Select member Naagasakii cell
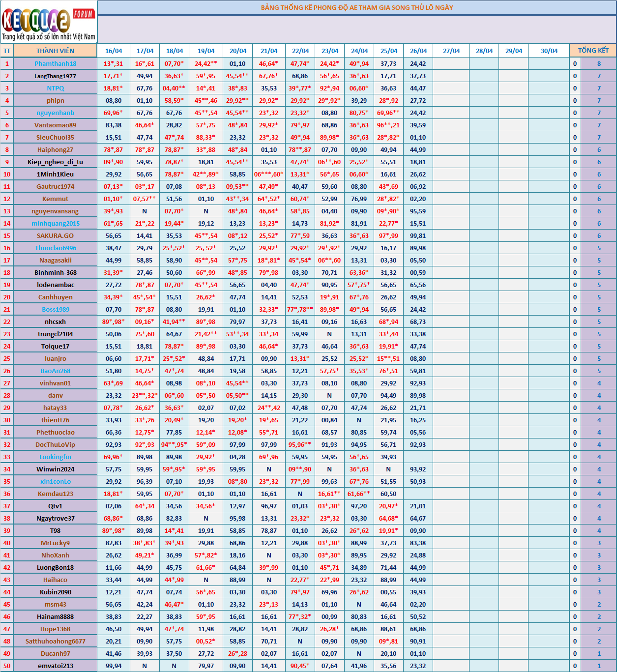The image size is (617, 672). 55,260
